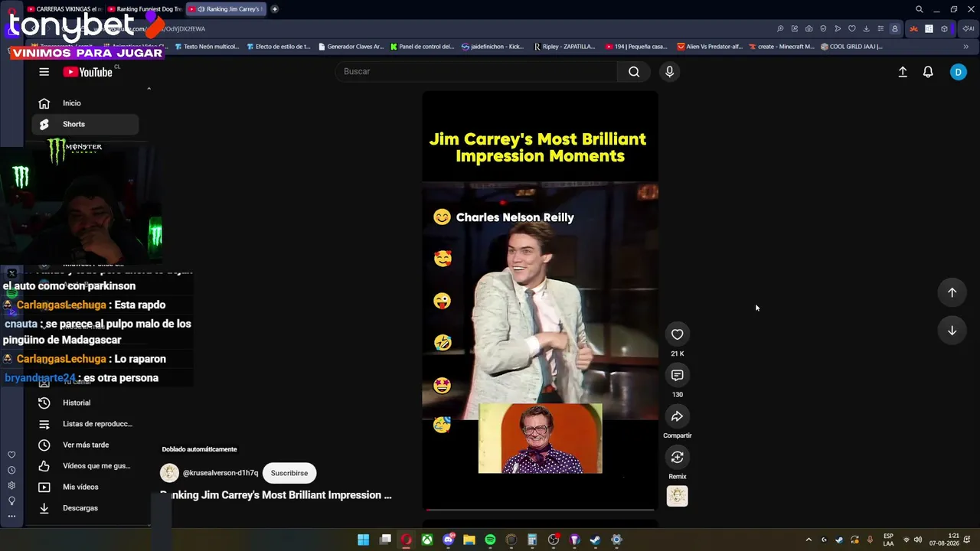Click the Buscar search field
This screenshot has height=551, width=980.
475,71
